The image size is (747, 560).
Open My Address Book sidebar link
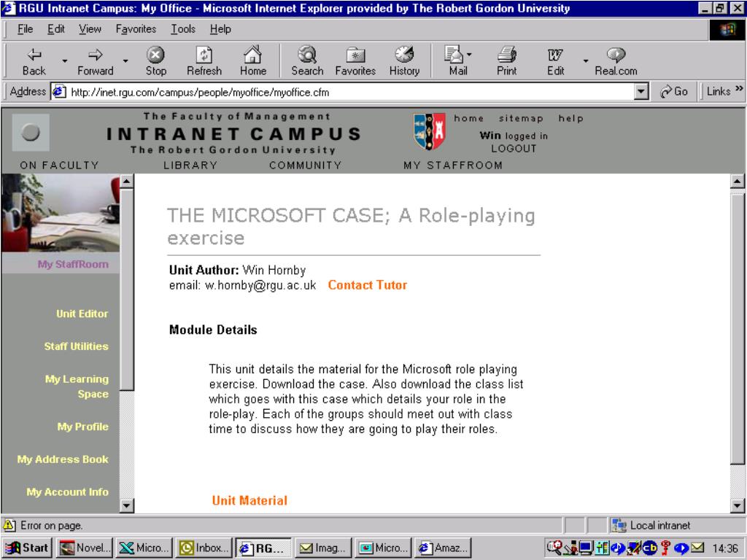coord(63,459)
